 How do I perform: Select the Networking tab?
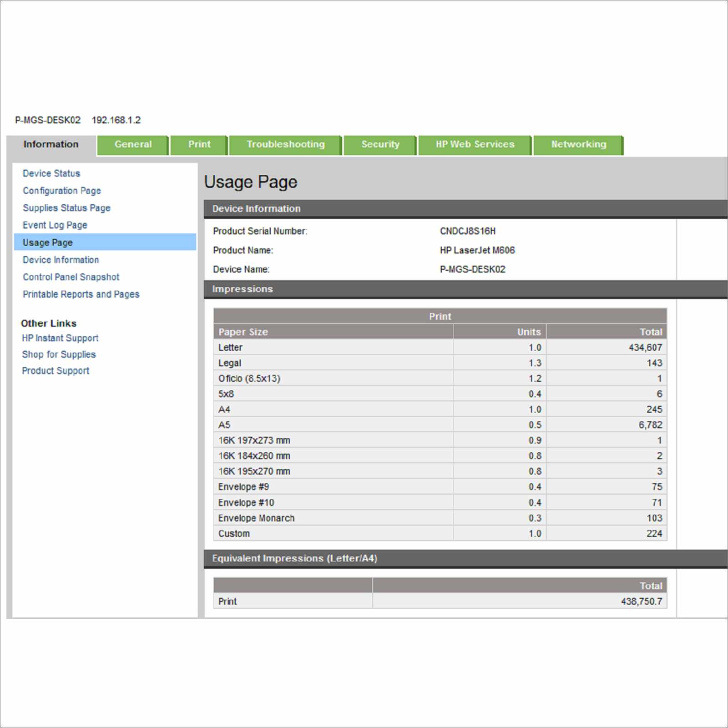click(x=578, y=145)
